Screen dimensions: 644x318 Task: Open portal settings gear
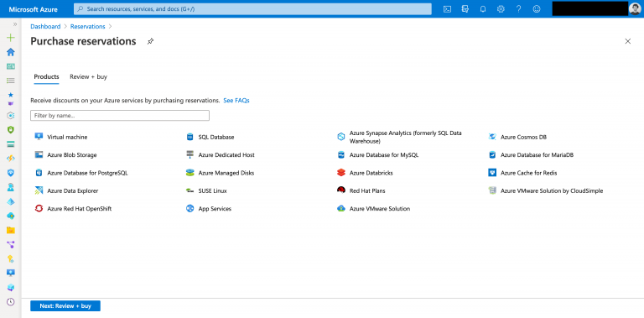pyautogui.click(x=501, y=9)
